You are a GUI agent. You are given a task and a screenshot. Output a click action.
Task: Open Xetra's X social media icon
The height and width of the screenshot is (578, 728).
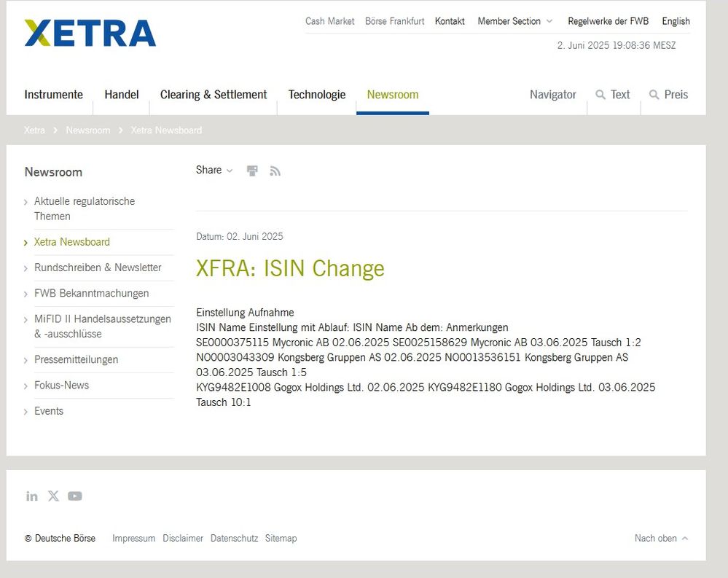pyautogui.click(x=53, y=496)
